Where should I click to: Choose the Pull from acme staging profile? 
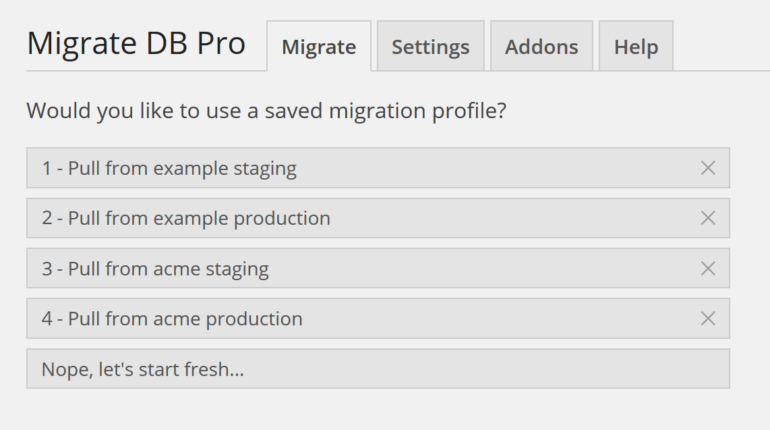[155, 268]
